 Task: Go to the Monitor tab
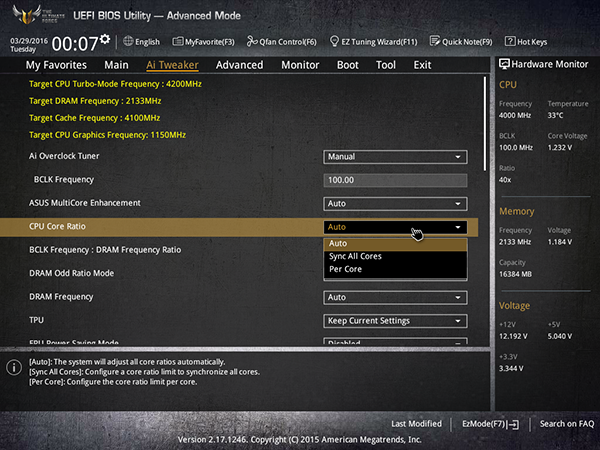pyautogui.click(x=300, y=65)
